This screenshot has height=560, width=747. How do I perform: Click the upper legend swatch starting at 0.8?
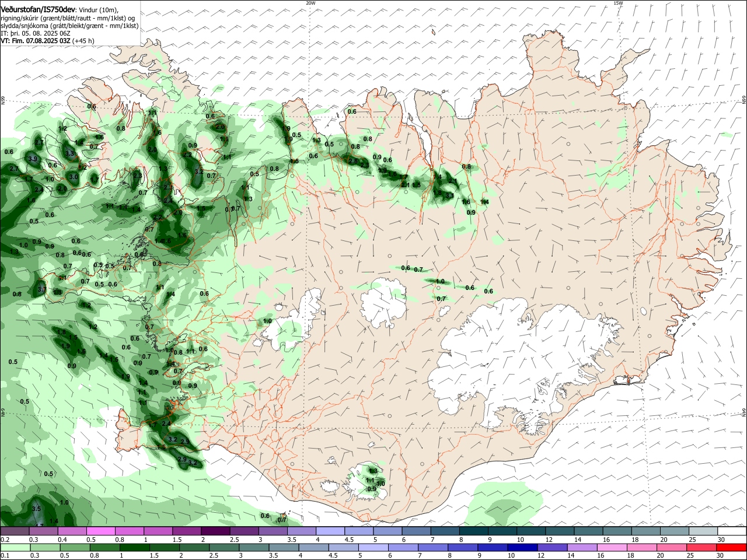[x=129, y=531]
